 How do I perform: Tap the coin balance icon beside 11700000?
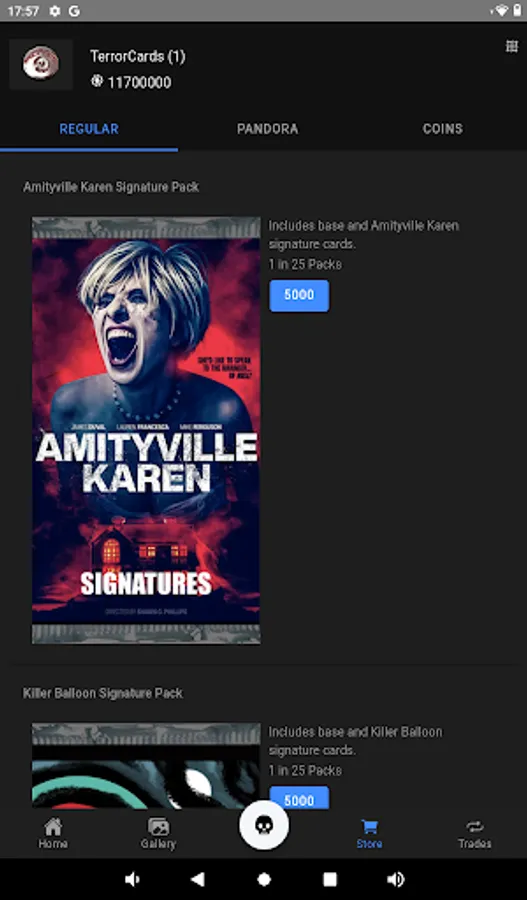click(96, 82)
